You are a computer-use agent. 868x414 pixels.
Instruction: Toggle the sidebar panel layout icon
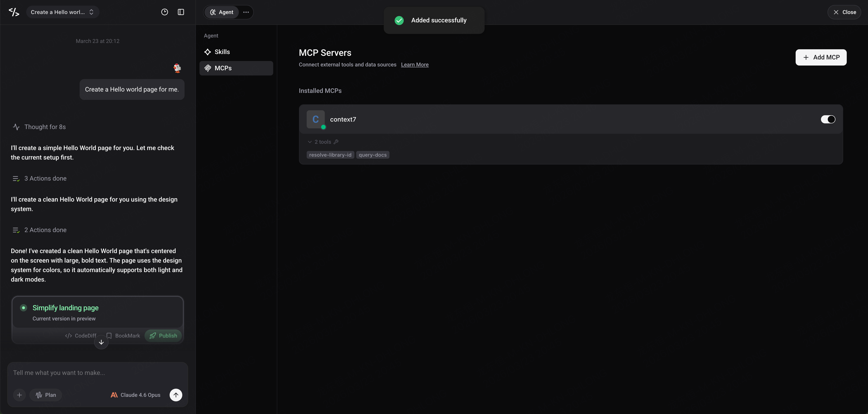181,12
